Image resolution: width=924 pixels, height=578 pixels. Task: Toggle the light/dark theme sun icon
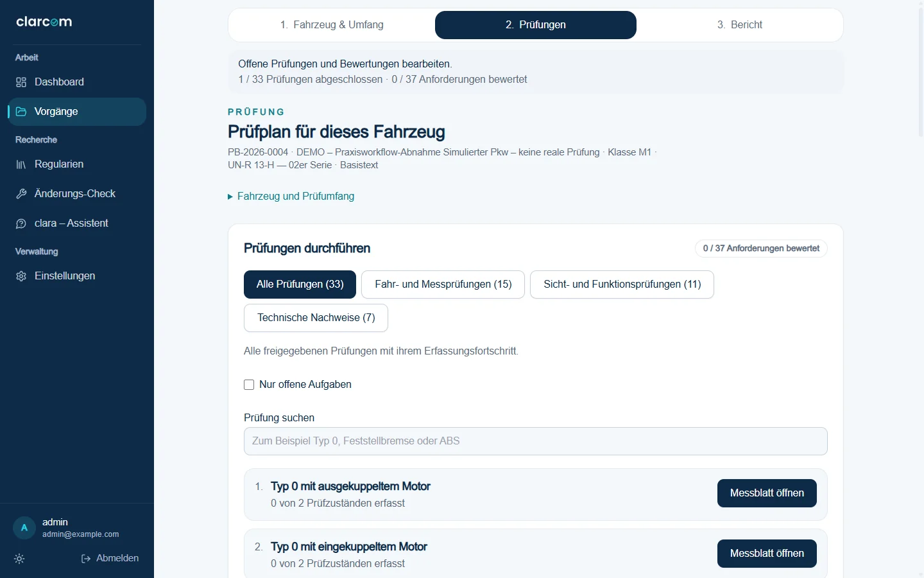[x=19, y=559]
